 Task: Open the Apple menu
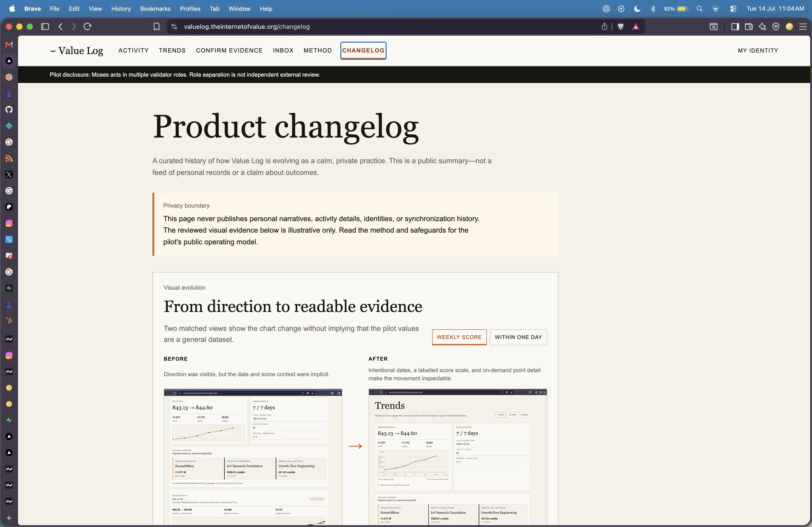click(x=12, y=9)
